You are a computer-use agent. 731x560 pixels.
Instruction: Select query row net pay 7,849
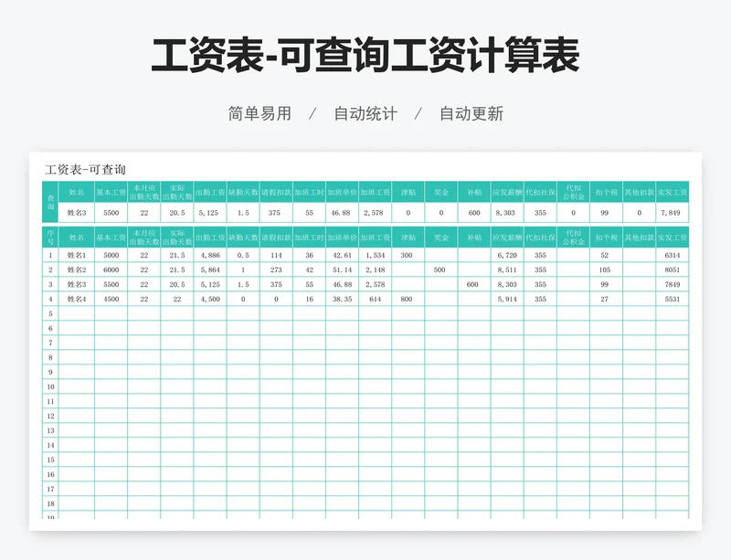click(x=673, y=213)
